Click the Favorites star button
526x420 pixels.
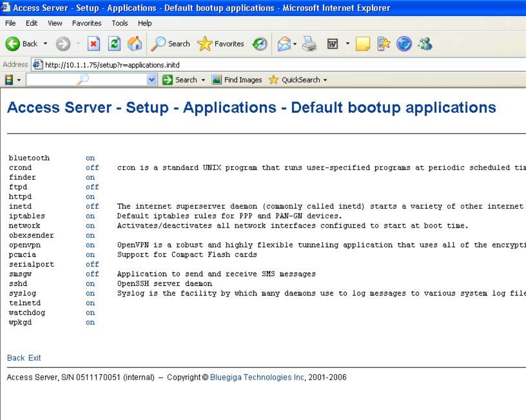point(220,44)
